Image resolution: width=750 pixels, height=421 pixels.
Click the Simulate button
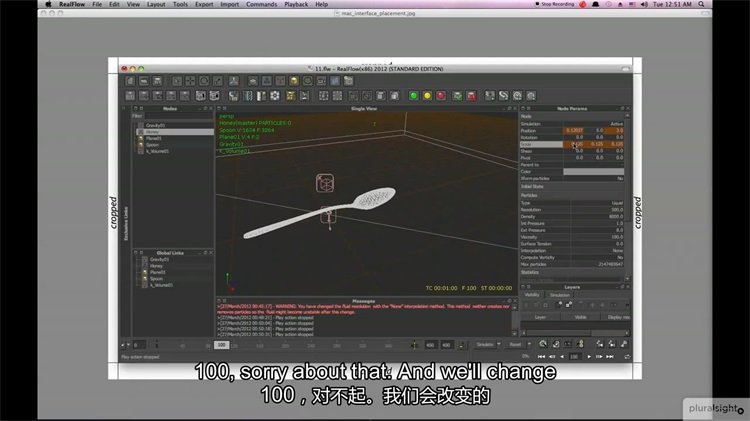485,344
